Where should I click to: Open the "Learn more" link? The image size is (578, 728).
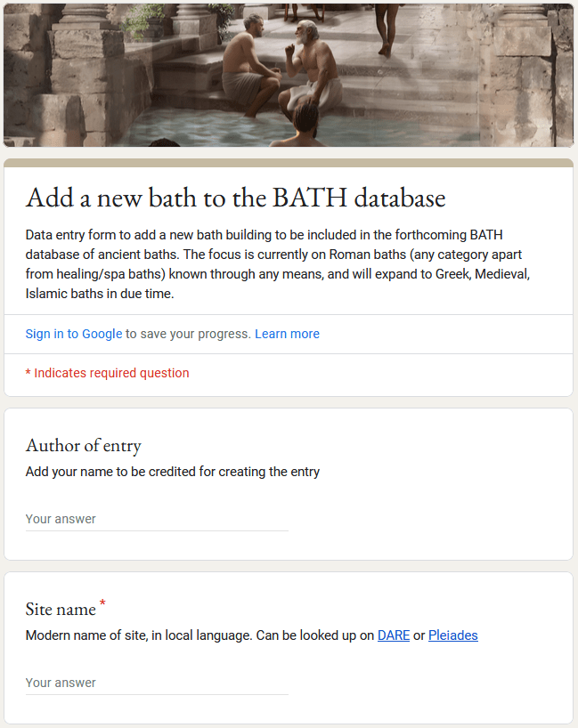pos(287,334)
